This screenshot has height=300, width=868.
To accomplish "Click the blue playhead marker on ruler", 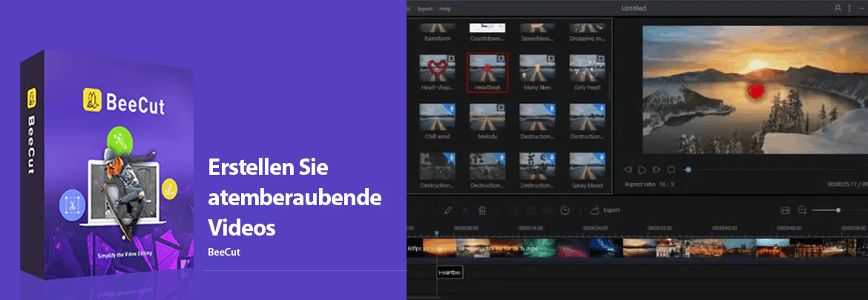I will coord(436,233).
